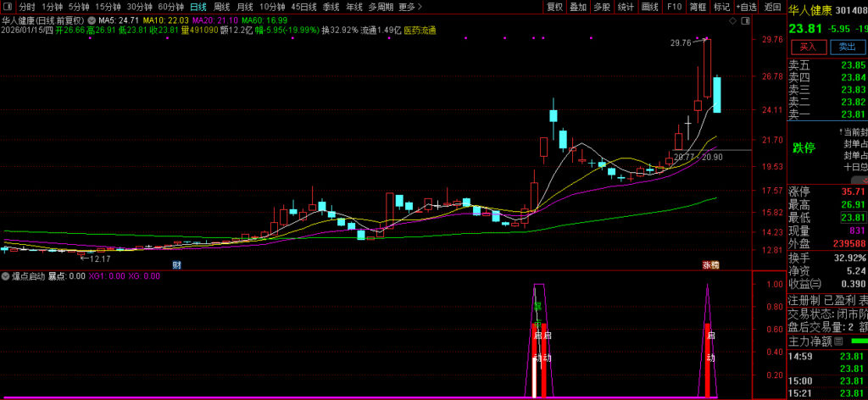Click the 买入 buy button

[808, 47]
